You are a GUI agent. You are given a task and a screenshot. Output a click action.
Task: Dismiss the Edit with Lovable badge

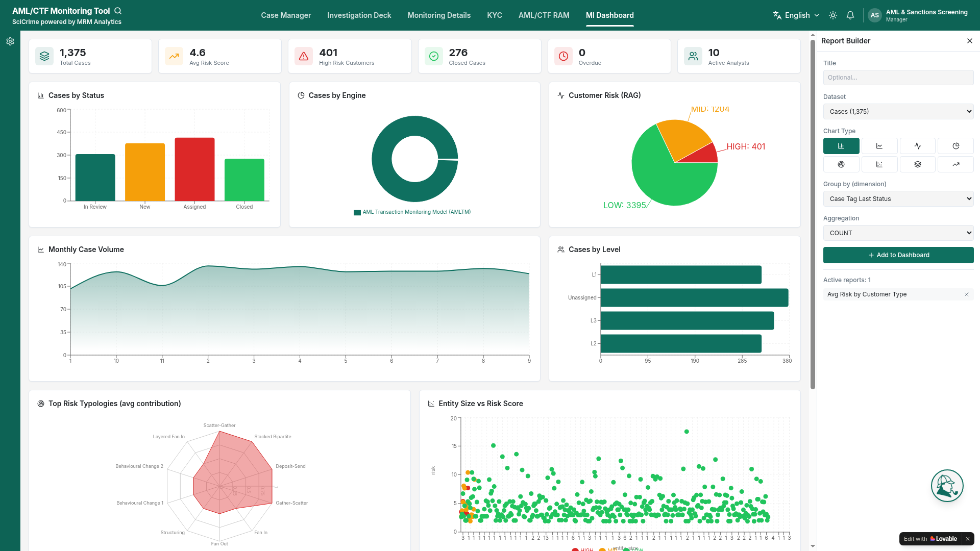pos(967,539)
